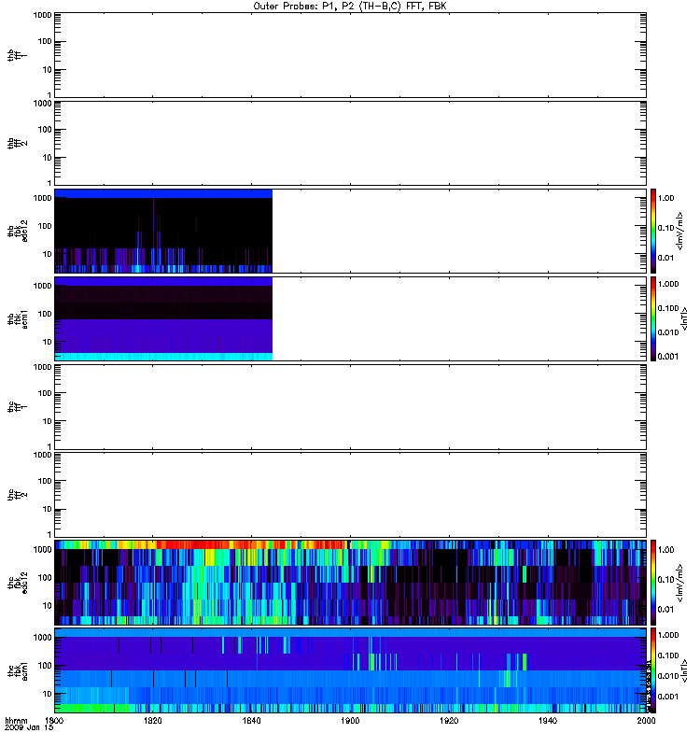The image size is (700, 747).
Task: Click the "thb fbk scm1" y-axis title
Action: click(x=17, y=318)
